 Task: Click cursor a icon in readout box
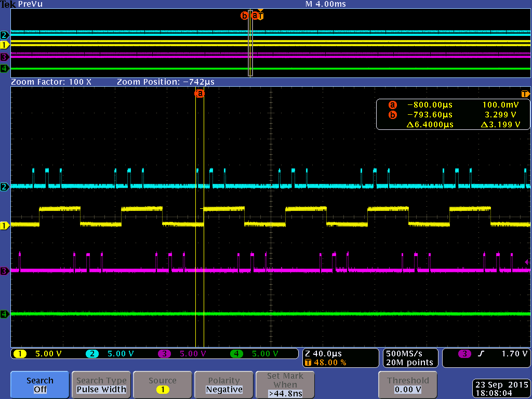(x=393, y=105)
